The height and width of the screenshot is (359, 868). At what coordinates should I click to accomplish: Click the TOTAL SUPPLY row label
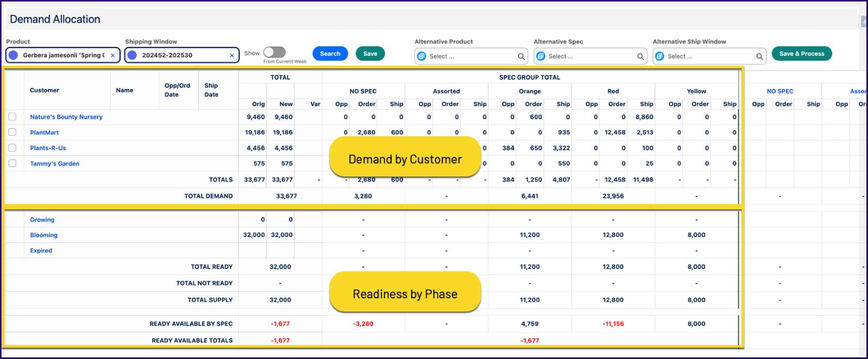[x=210, y=300]
